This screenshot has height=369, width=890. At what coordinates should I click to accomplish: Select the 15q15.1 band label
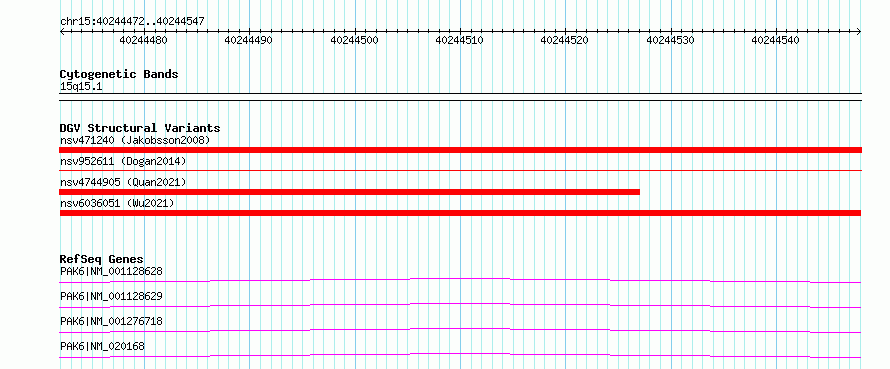pyautogui.click(x=81, y=87)
